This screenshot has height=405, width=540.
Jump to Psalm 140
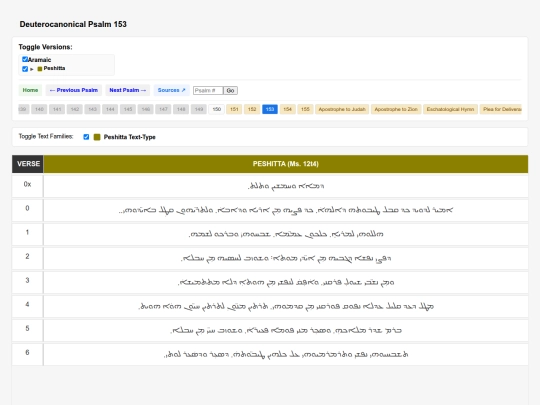(x=39, y=109)
